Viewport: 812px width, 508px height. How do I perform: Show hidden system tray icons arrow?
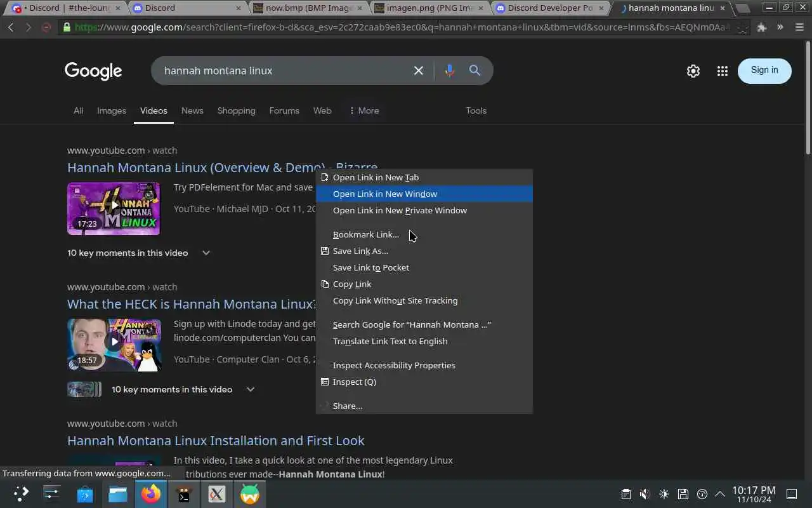click(720, 494)
